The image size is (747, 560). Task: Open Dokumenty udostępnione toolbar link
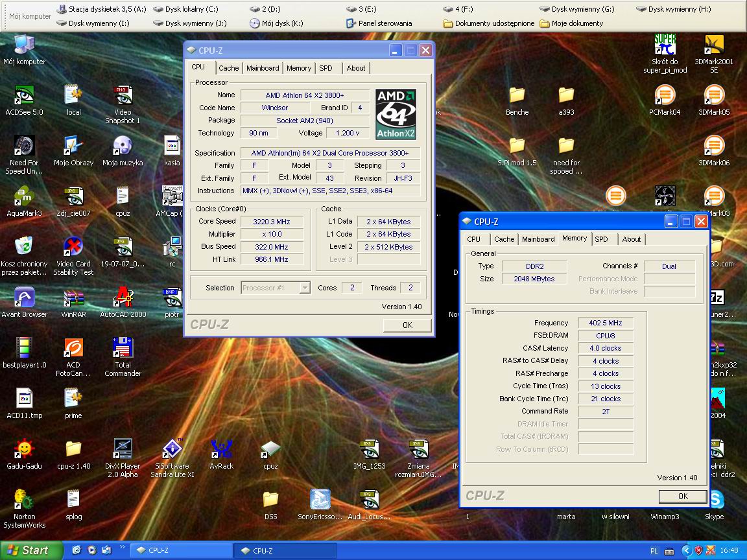(489, 23)
